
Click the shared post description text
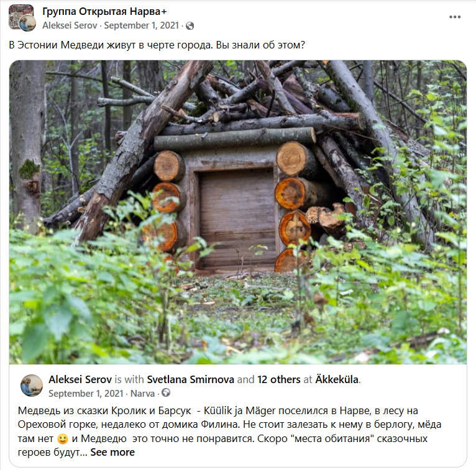tap(229, 431)
